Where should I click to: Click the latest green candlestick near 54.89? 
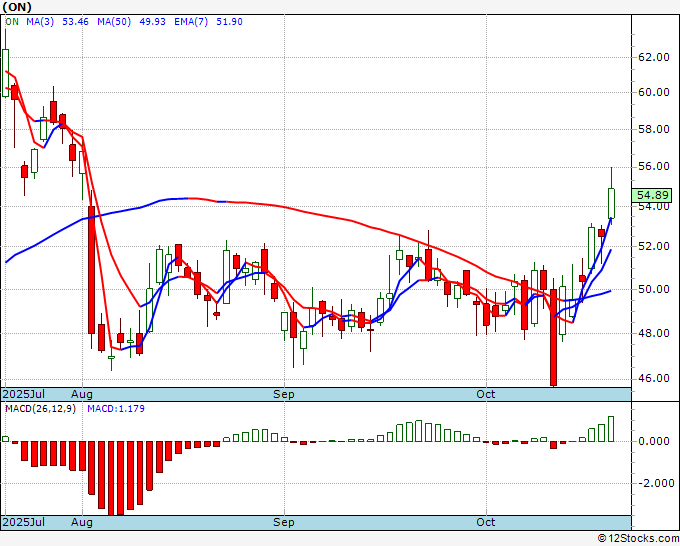611,203
